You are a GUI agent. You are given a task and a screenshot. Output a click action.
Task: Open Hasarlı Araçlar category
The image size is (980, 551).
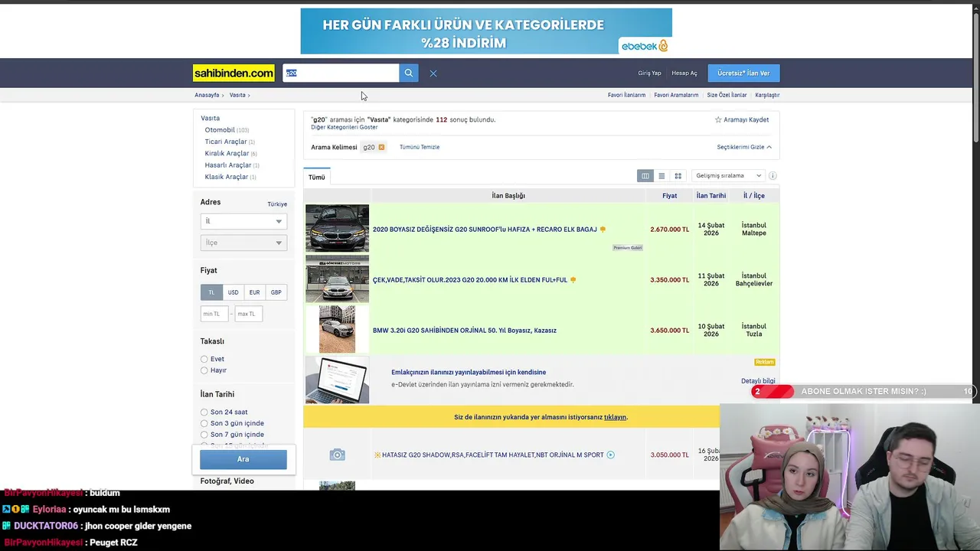coord(228,165)
